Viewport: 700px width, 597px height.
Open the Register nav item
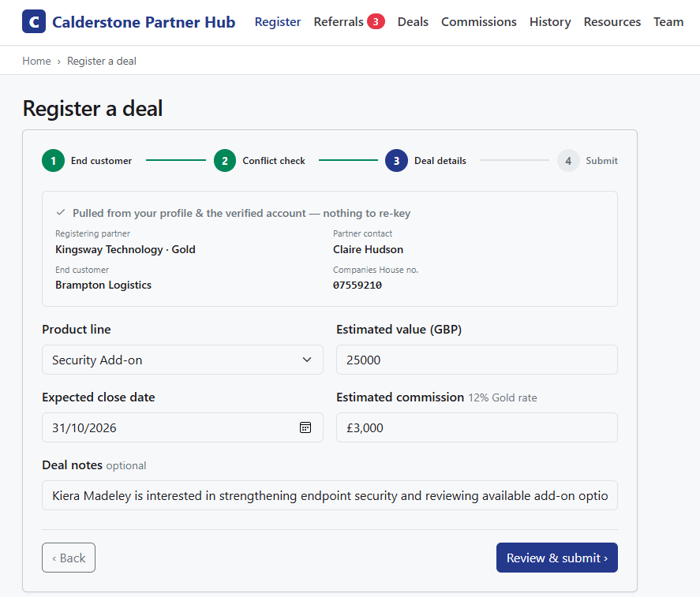coord(278,22)
